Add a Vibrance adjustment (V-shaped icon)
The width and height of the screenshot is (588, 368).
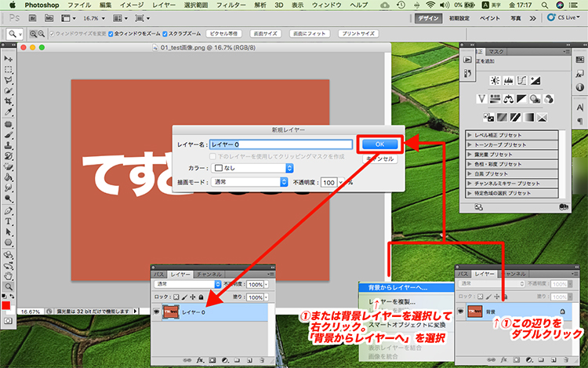click(481, 99)
